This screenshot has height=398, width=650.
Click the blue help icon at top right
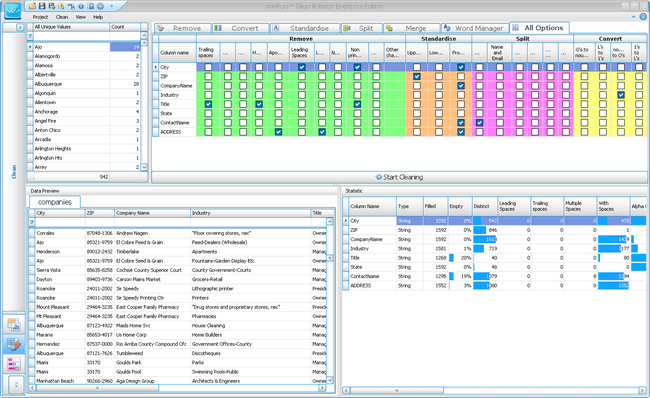click(643, 17)
